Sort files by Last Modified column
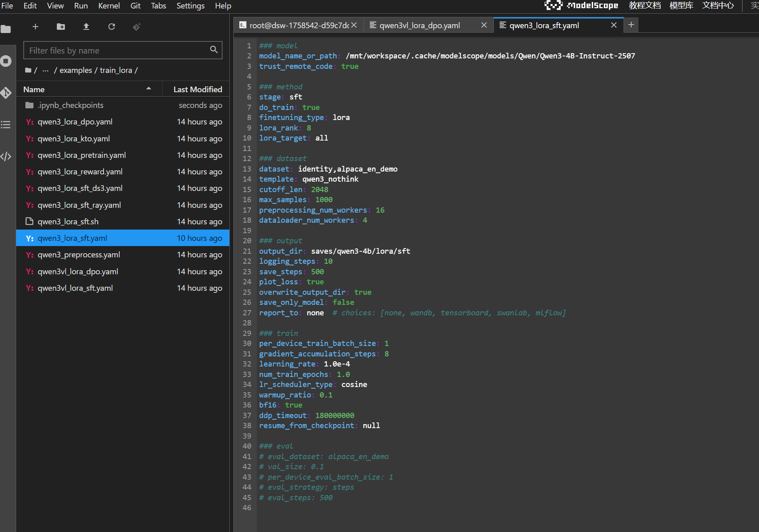The height and width of the screenshot is (532, 759). click(198, 89)
